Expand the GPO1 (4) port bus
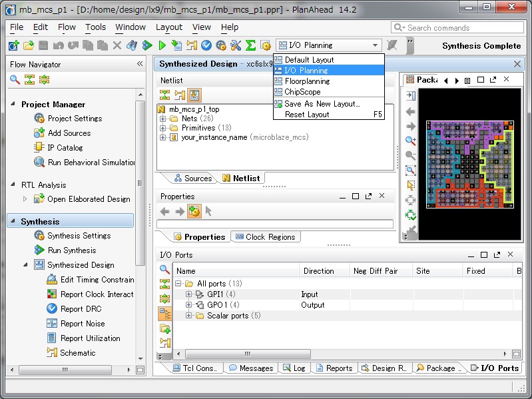 [x=188, y=304]
